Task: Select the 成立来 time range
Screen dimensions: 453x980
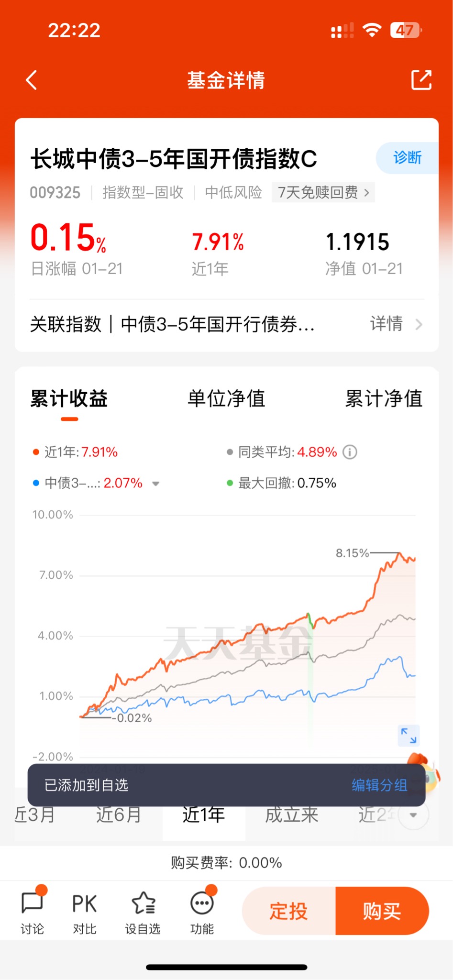Action: click(x=292, y=815)
